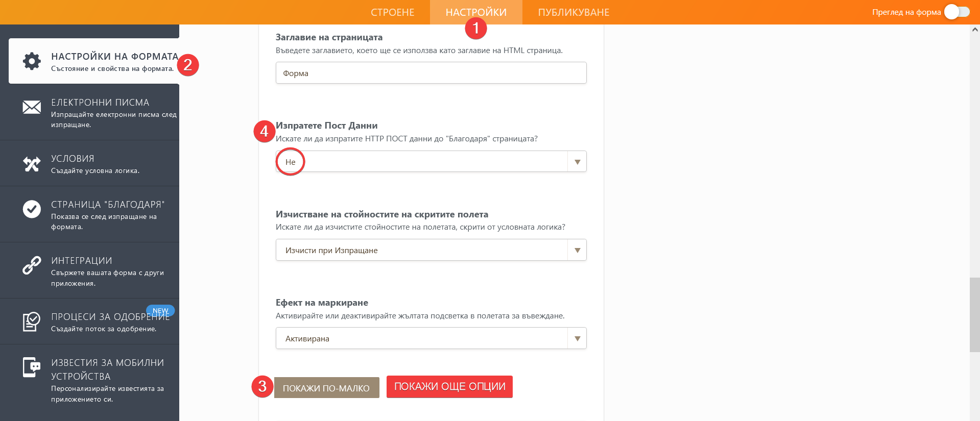980x421 pixels.
Task: Select the chain link integrations icon
Action: coord(32,265)
